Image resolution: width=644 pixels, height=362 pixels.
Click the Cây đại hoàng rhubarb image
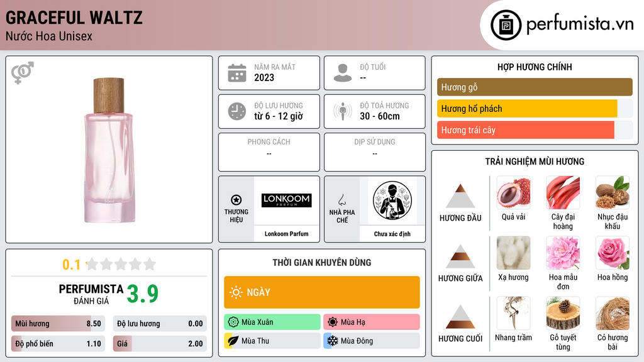coord(563,192)
